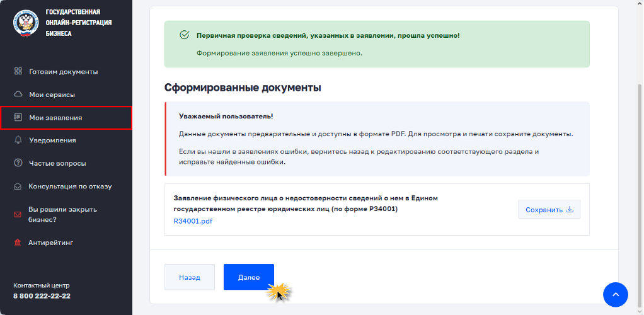Image resolution: width=644 pixels, height=315 pixels.
Task: Click the bell icon beside Уведомления
Action: pos(18,140)
